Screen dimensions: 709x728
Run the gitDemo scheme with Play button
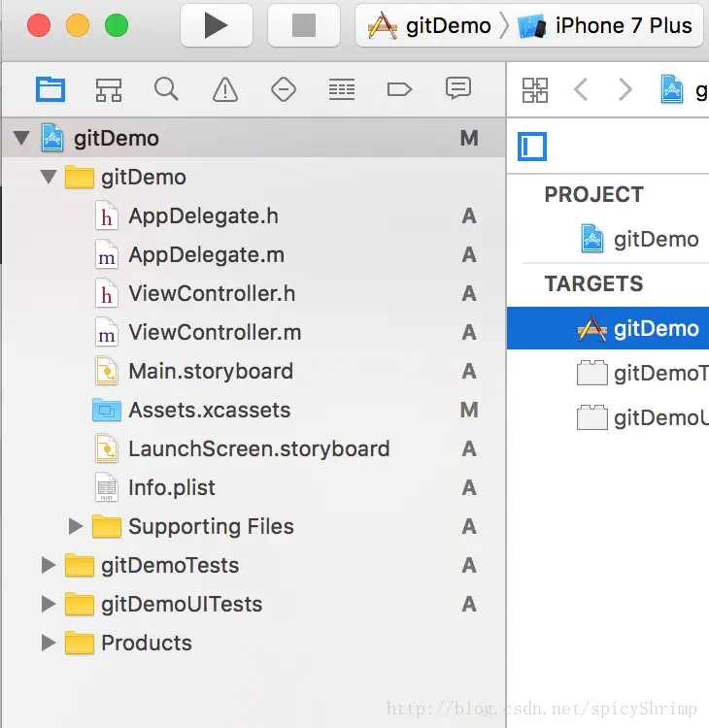216,25
